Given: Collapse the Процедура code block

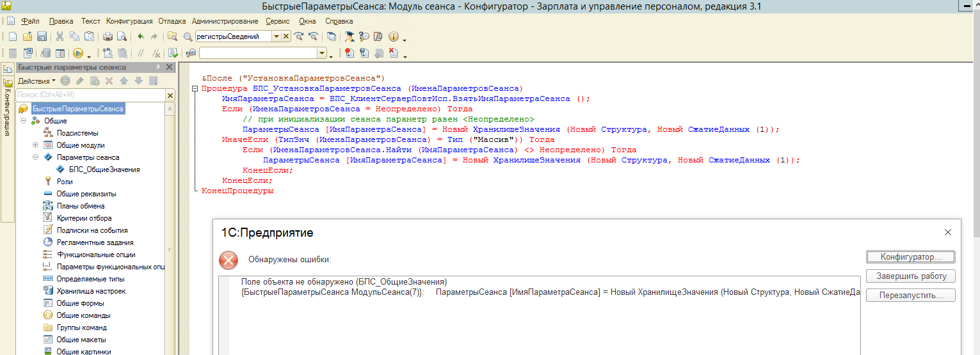Looking at the screenshot, I should tap(196, 88).
